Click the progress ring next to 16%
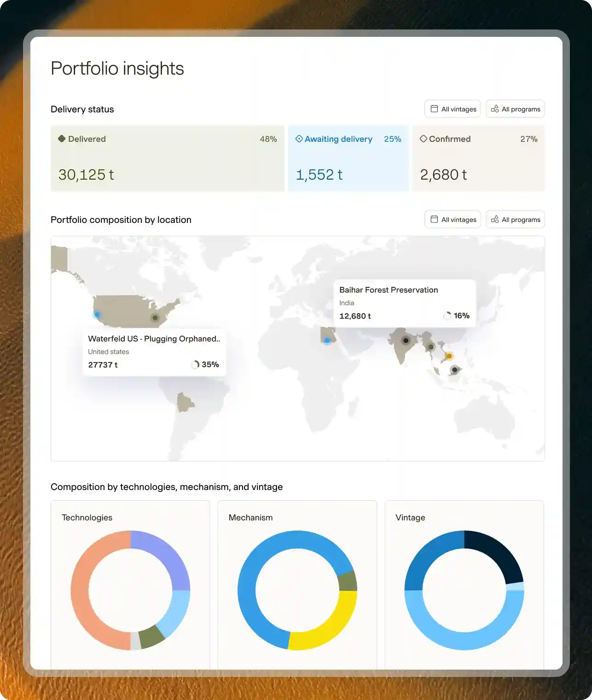 pyautogui.click(x=447, y=315)
